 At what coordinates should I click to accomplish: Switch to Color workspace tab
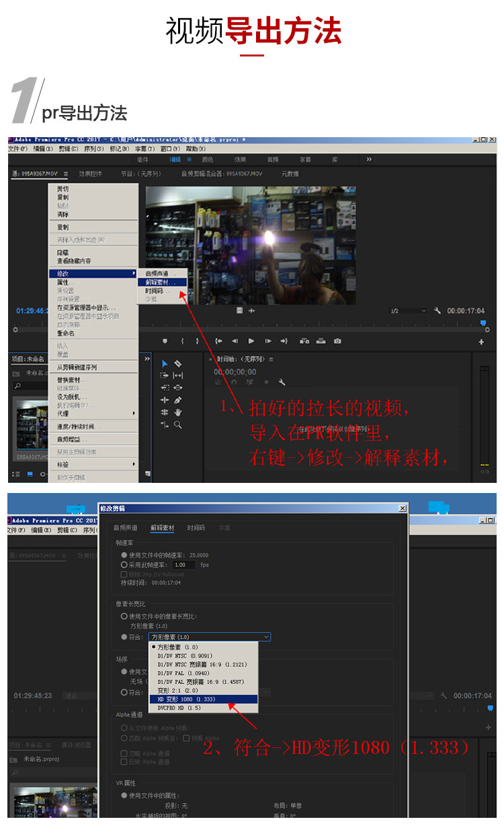coord(208,159)
